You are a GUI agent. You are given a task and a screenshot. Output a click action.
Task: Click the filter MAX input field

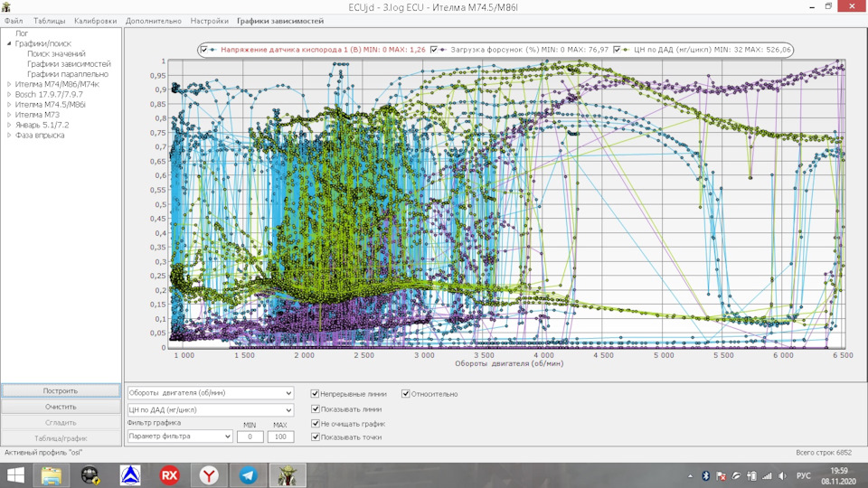(x=280, y=436)
